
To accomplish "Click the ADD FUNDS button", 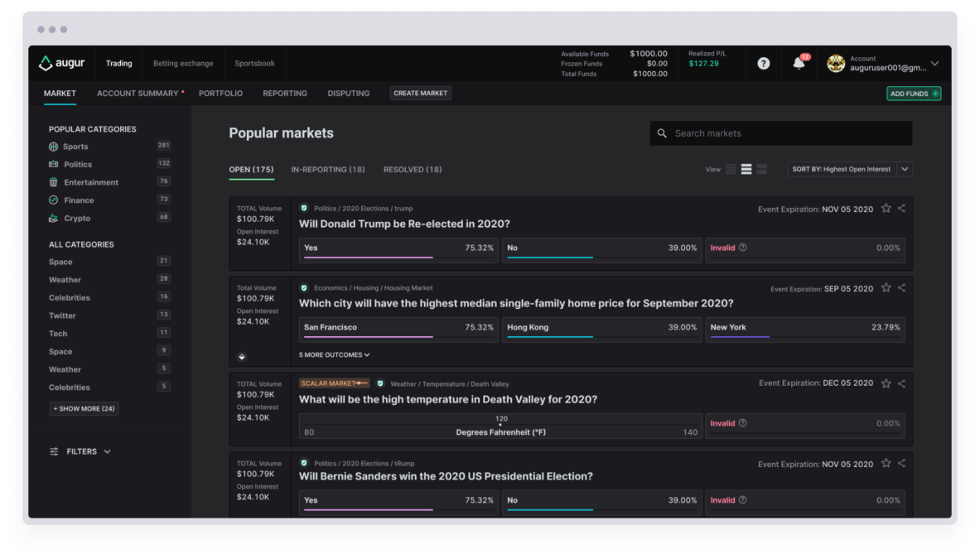I will click(914, 94).
